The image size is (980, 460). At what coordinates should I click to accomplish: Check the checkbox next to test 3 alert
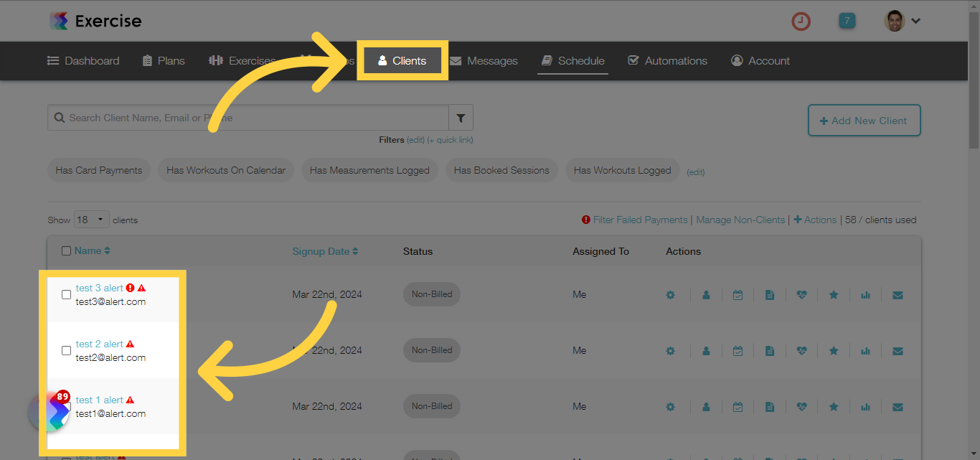coord(66,294)
